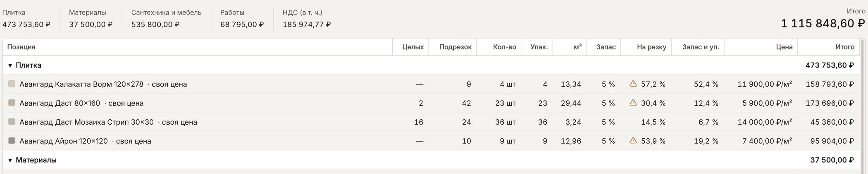The width and height of the screenshot is (868, 174).
Task: Click 'своя цена' link for Калакатта Ворм
Action: click(169, 84)
